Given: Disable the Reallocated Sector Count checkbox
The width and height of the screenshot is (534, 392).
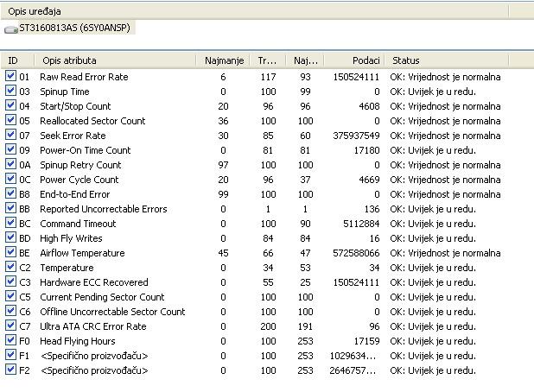Looking at the screenshot, I should click(x=10, y=121).
